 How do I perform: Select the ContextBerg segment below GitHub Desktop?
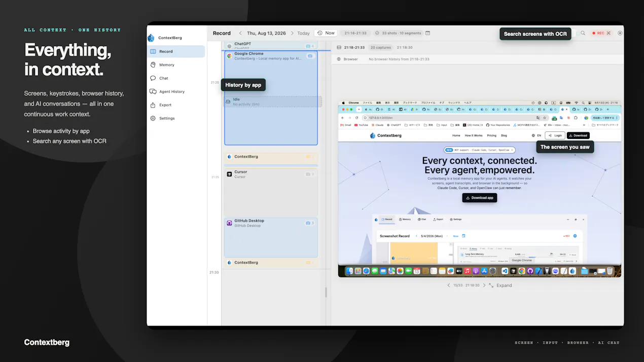[271, 263]
